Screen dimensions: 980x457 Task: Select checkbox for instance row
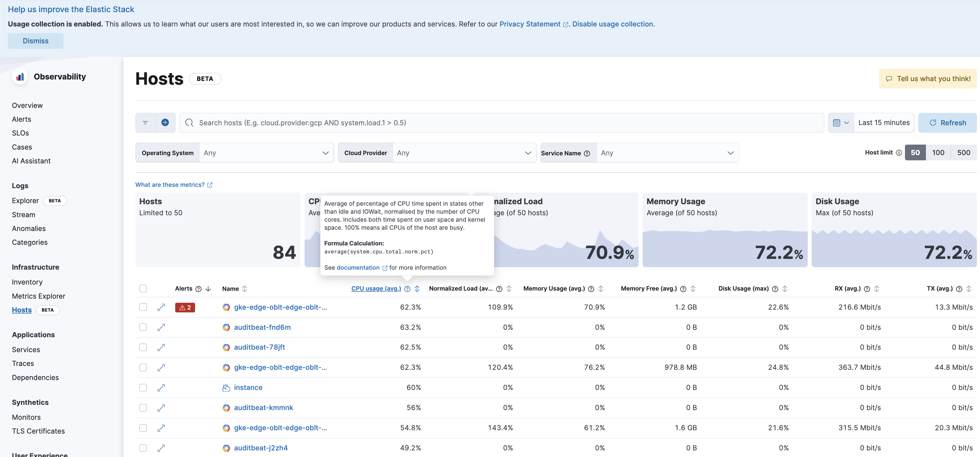coord(143,388)
